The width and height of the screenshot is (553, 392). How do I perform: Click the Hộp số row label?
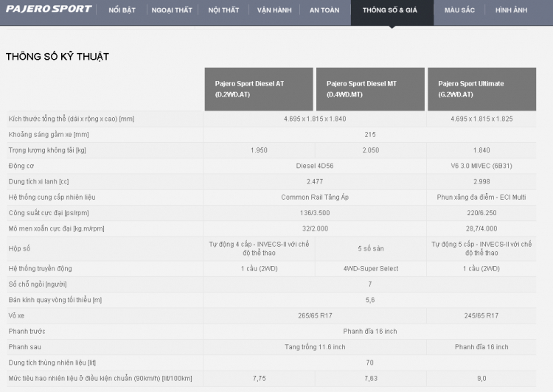[x=19, y=248]
